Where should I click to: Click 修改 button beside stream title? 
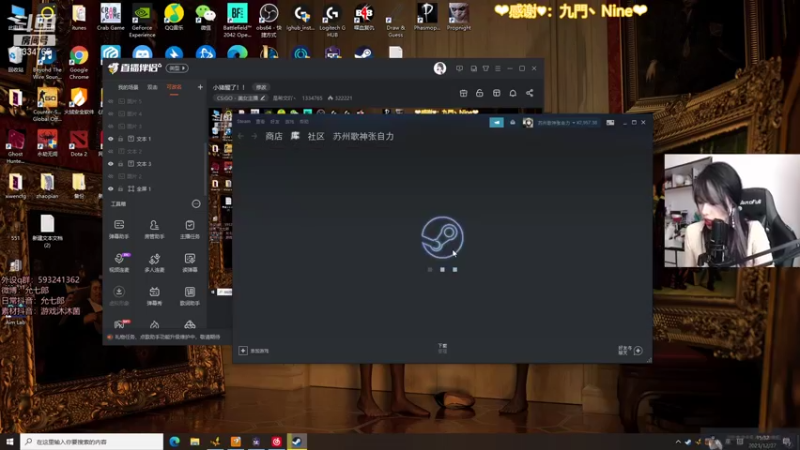coord(261,87)
